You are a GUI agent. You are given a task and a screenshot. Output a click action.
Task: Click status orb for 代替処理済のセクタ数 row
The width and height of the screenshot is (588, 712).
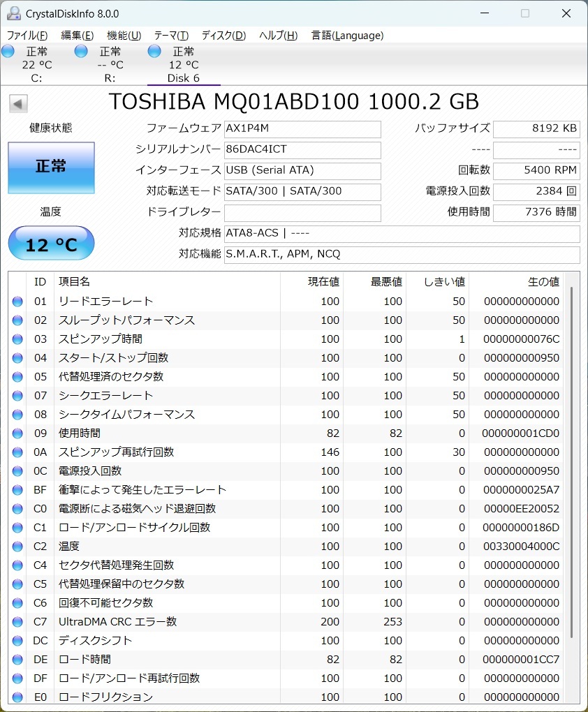(17, 377)
